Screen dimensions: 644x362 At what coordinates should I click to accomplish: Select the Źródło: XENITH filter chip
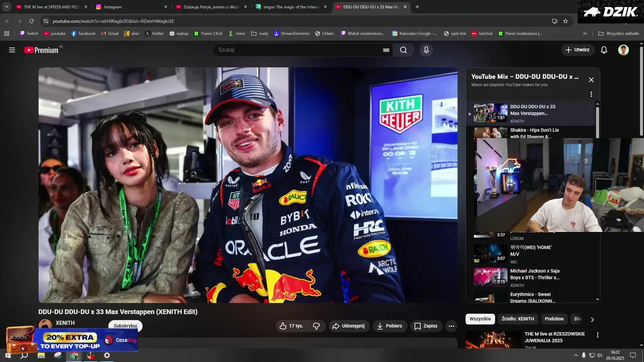tap(518, 319)
